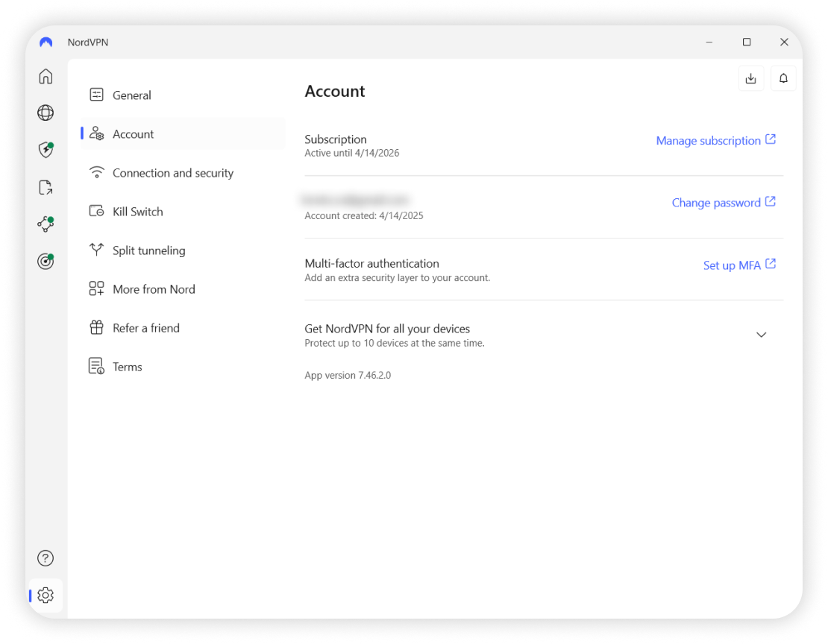Viewport: 828px width, 644px height.
Task: Select General settings menu item
Action: pyautogui.click(x=131, y=95)
